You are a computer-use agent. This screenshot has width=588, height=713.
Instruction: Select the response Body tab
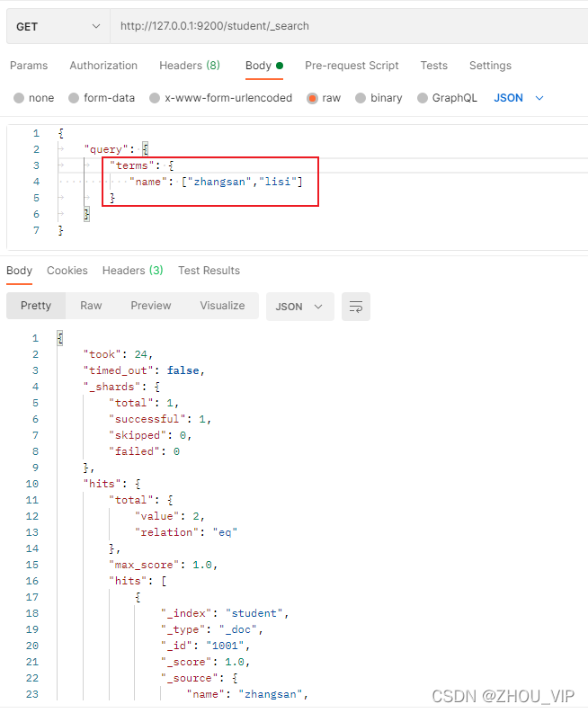pos(19,271)
